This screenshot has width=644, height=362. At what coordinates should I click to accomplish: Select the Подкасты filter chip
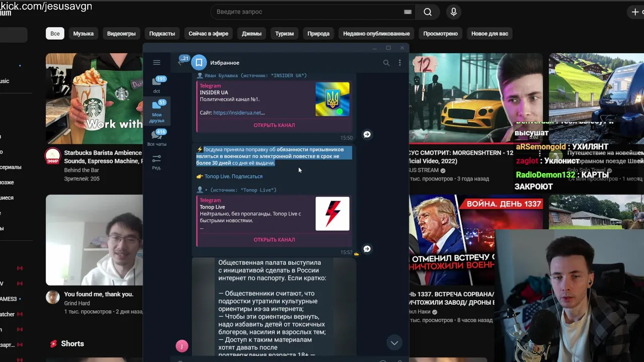pyautogui.click(x=162, y=34)
